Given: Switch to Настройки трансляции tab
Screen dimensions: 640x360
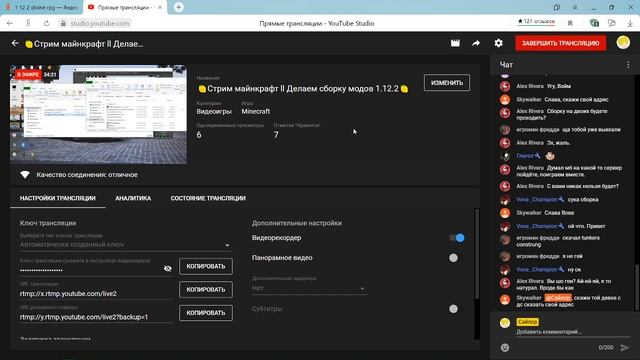Looking at the screenshot, I should [58, 198].
